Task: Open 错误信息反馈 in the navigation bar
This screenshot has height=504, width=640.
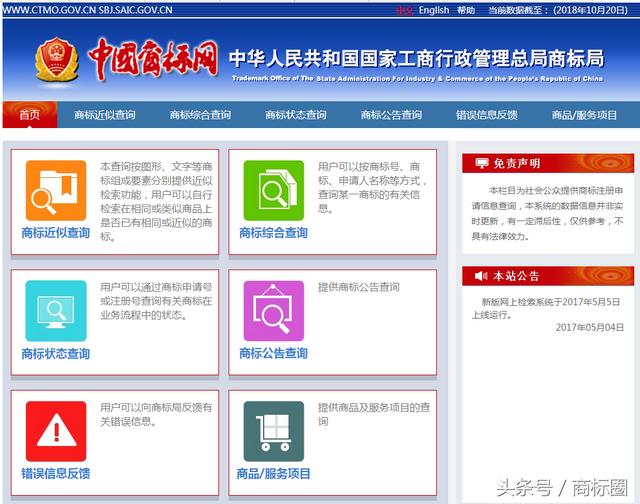Action: [x=487, y=115]
